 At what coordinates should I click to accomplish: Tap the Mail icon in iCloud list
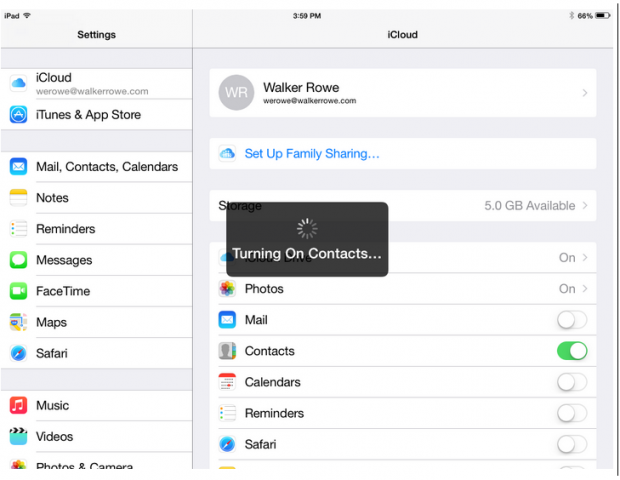tap(227, 319)
